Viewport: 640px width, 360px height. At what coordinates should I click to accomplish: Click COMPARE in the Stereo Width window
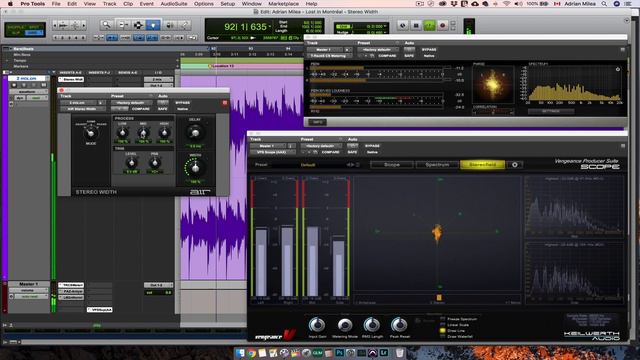click(x=141, y=109)
